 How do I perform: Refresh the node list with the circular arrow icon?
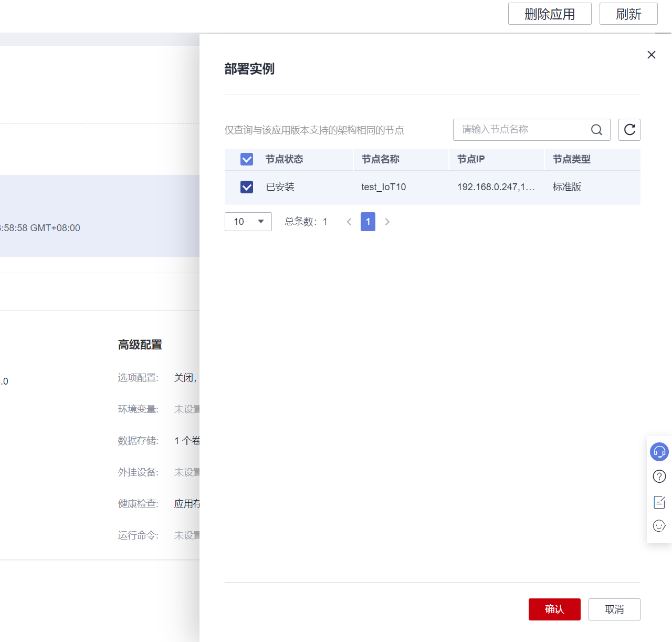629,130
